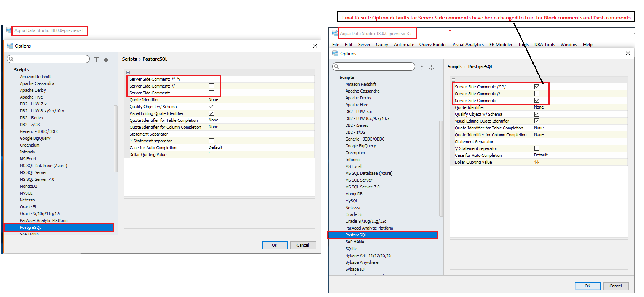This screenshot has width=644, height=297.
Task: Uncheck Qualify Object w/ Schema in preview-35 dialog
Action: point(537,114)
